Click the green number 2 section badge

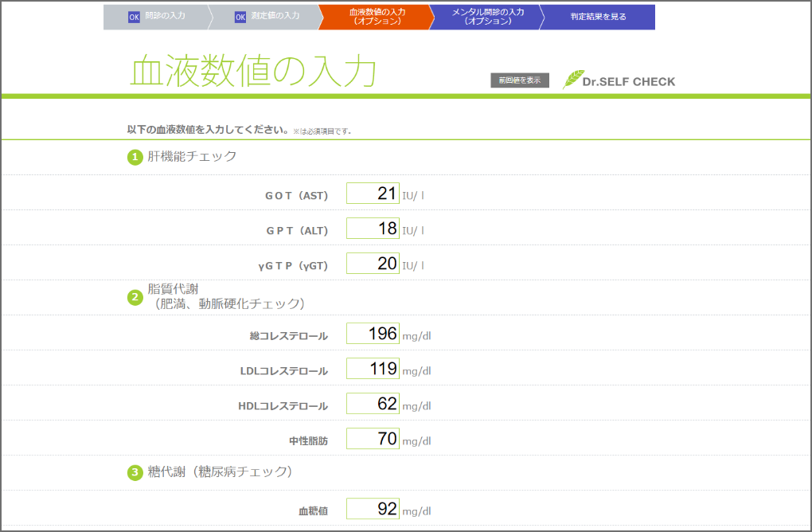click(135, 297)
